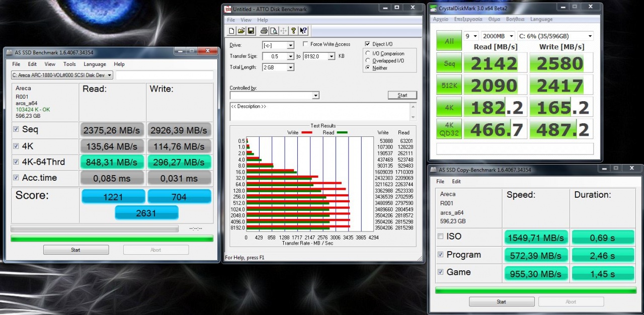Screen dimensions: 644x315
Task: Click the description scrollbar up arrow in ATTO
Action: (x=414, y=106)
